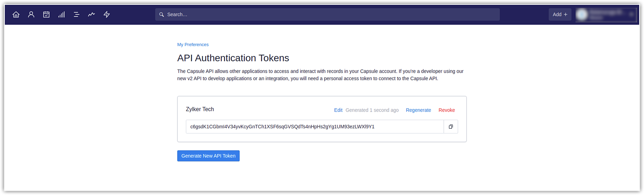This screenshot has width=644, height=195.
Task: Click the Zylker Tech token name
Action: pos(200,109)
